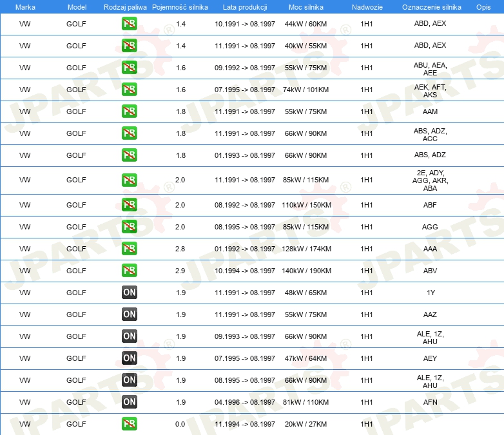Click diesel ON icon in AFN row
Image resolution: width=504 pixels, height=435 pixels.
tap(129, 401)
